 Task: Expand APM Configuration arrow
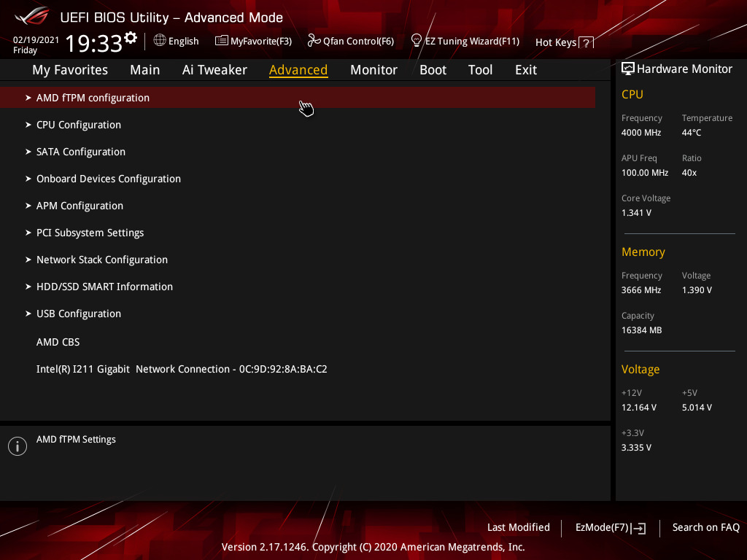(28, 206)
